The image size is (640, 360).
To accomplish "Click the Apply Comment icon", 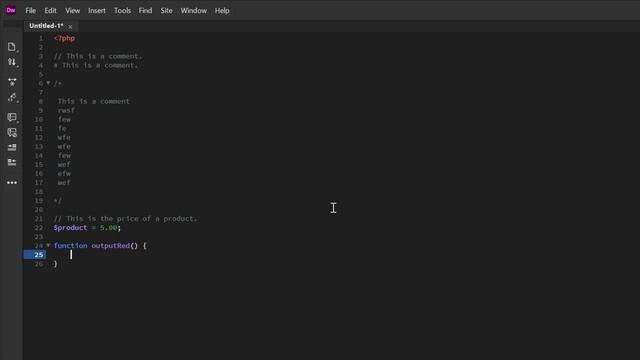I will click(12, 118).
